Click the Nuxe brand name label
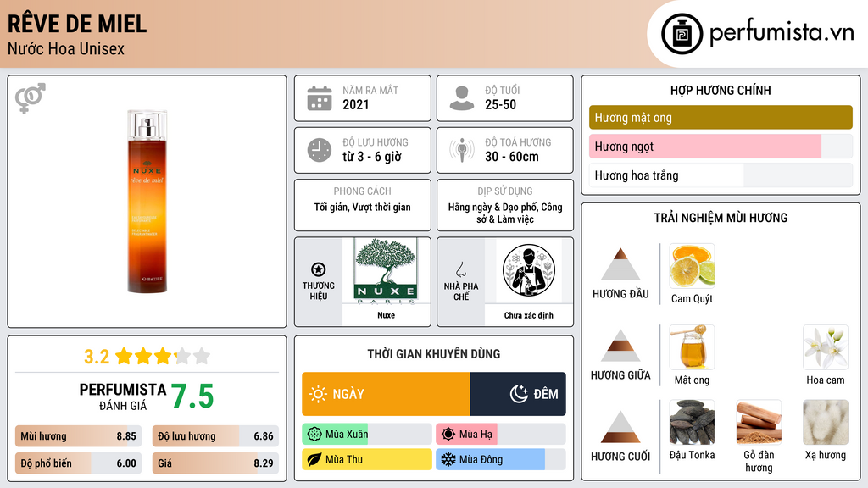868x488 pixels. pyautogui.click(x=386, y=315)
